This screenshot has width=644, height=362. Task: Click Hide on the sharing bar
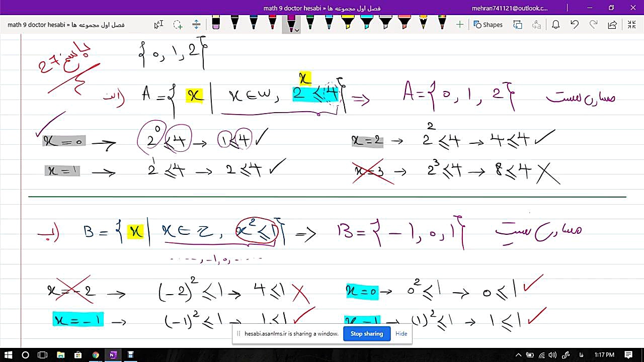click(x=401, y=334)
